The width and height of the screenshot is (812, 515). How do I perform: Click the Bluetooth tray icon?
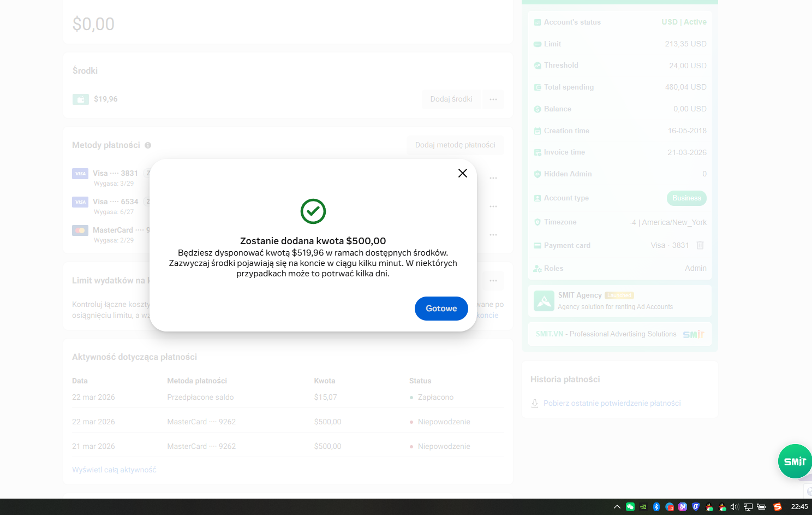[656, 507]
